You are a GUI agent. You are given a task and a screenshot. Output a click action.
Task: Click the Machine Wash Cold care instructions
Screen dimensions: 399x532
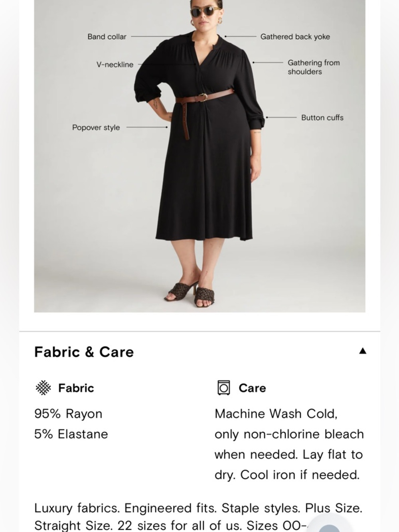point(289,444)
